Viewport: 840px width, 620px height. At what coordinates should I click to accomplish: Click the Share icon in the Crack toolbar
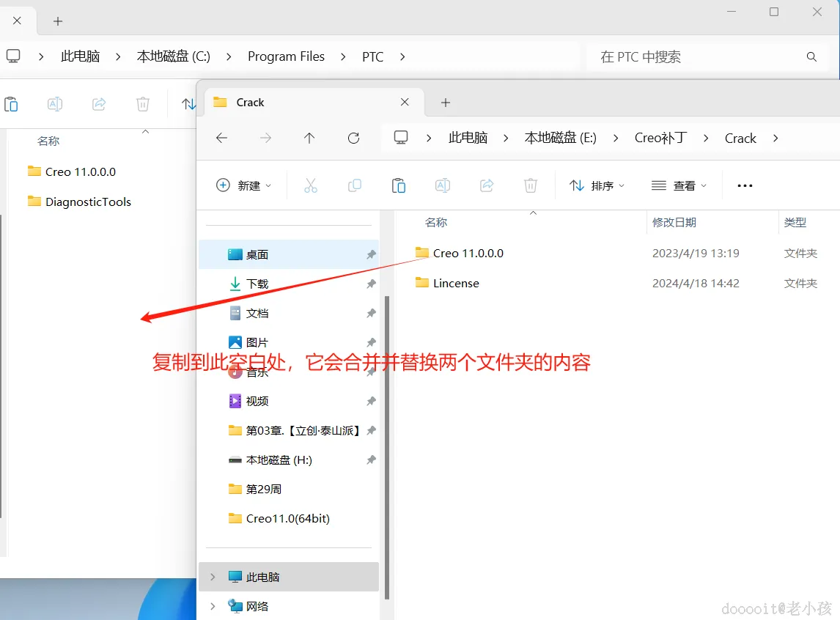487,185
